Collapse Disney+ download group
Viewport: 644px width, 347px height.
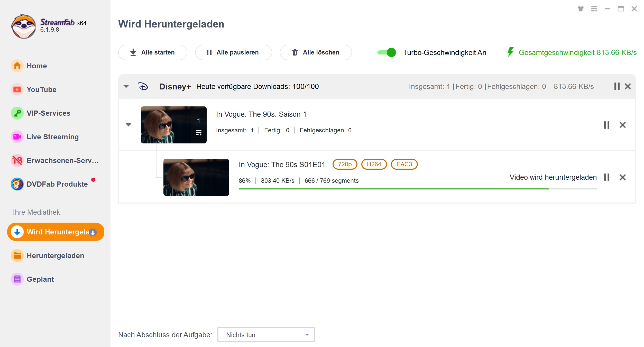(126, 86)
